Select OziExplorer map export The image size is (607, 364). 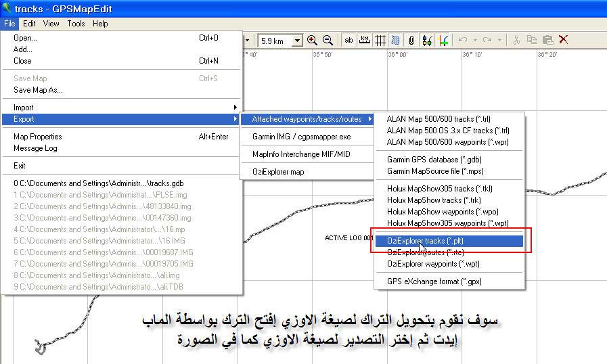[307, 172]
